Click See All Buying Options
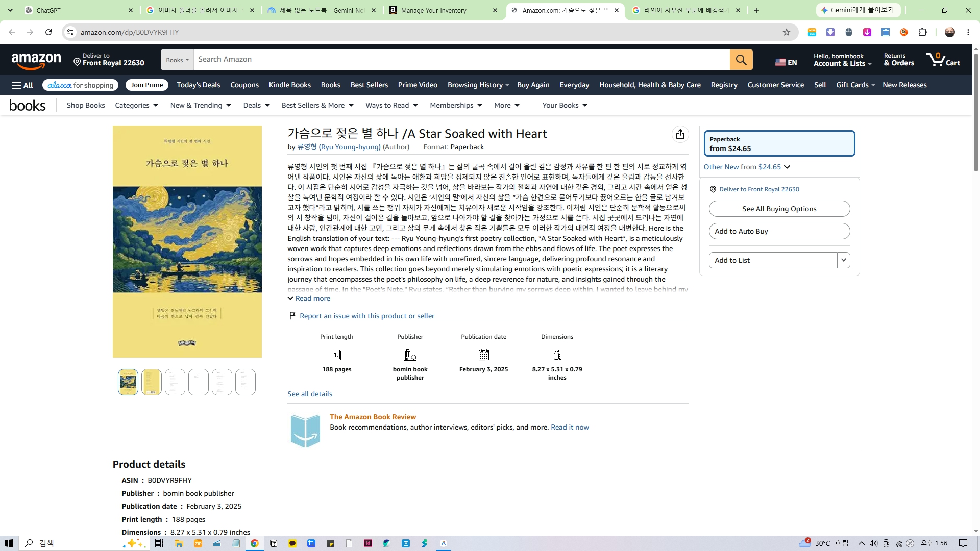Screen dimensions: 980x551 point(779,209)
